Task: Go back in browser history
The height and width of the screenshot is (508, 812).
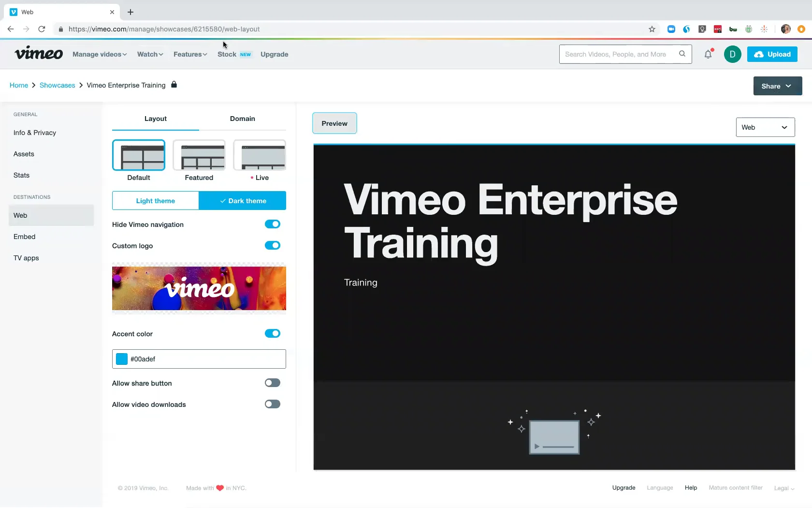Action: coord(11,29)
